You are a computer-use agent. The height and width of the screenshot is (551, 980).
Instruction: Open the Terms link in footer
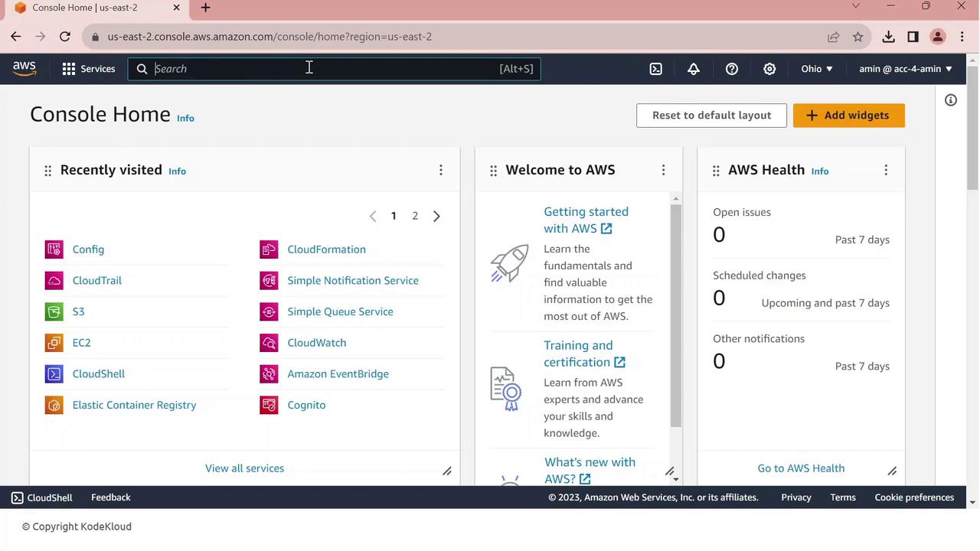843,497
